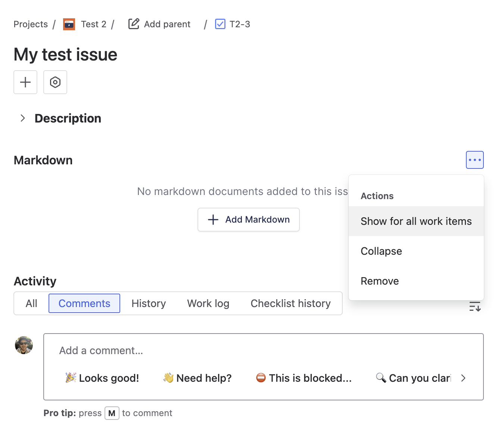Open the Checklist history tab
504x446 pixels.
290,303
